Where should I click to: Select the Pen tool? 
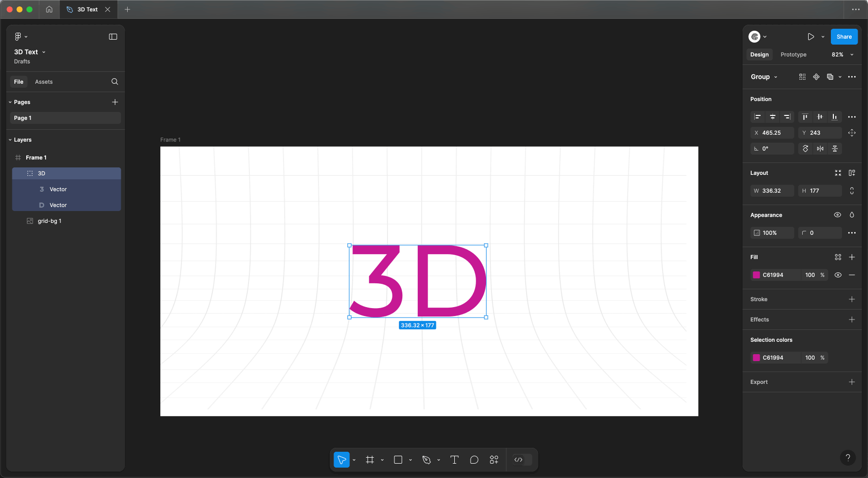coord(427,460)
